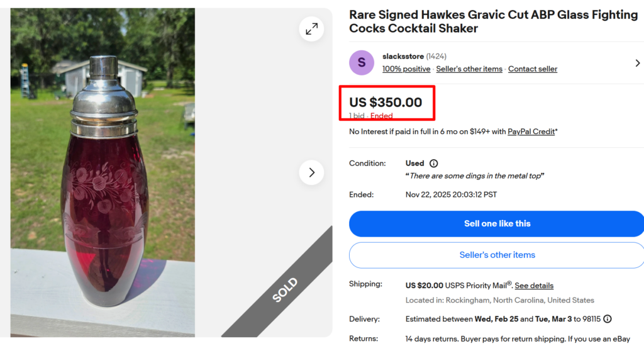Viewport: 644px width, 346px height.
Task: Click the 1 bid link under the price
Action: pos(357,116)
